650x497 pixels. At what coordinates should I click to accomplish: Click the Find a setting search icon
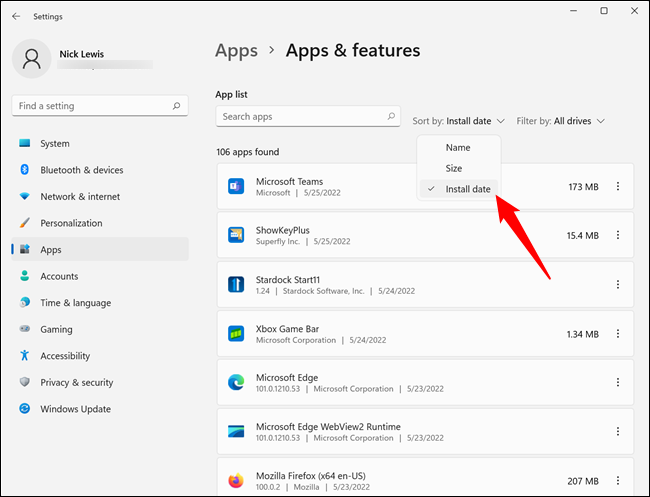point(177,106)
